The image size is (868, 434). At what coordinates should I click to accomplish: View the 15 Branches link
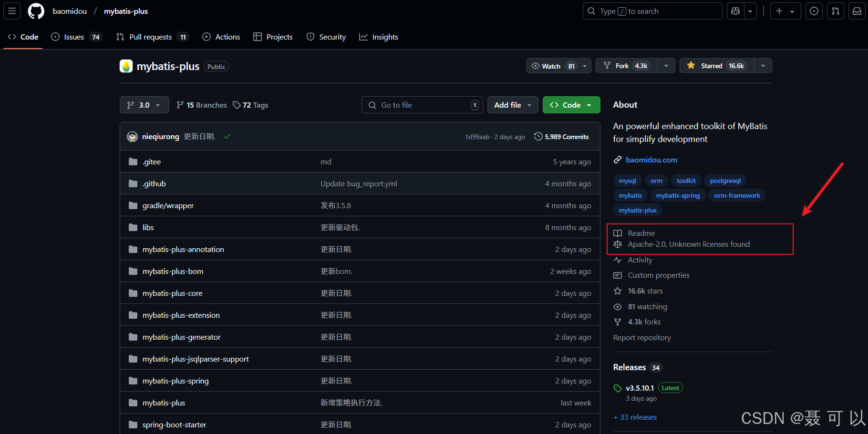(x=202, y=105)
